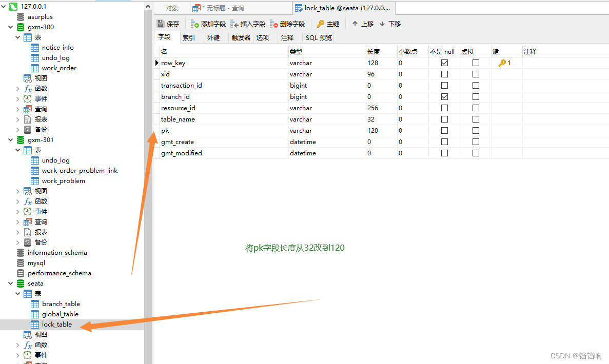This screenshot has width=609, height=364.
Task: Click the Save (保存) disk icon
Action: pos(161,24)
